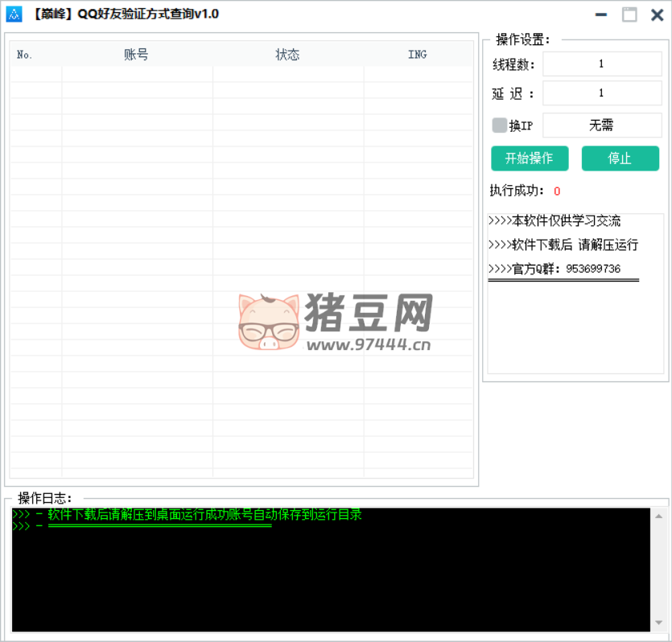Click the app icon in the title bar
The height and width of the screenshot is (642, 672).
(14, 14)
